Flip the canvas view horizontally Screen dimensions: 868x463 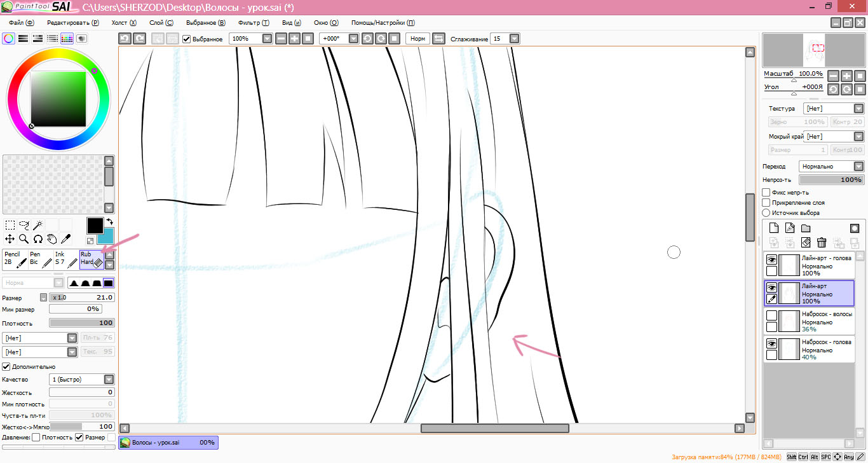(x=438, y=39)
